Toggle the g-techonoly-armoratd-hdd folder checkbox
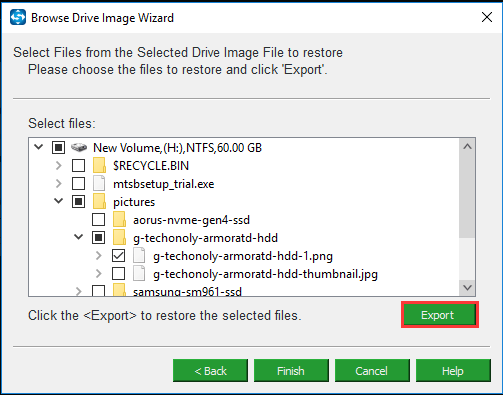 pos(98,237)
